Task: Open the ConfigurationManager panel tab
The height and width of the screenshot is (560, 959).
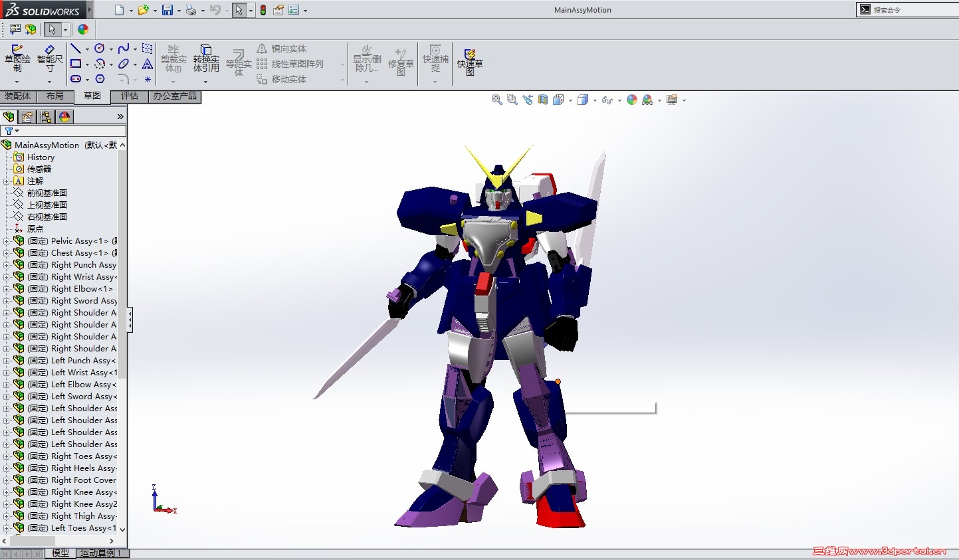Action: click(46, 117)
